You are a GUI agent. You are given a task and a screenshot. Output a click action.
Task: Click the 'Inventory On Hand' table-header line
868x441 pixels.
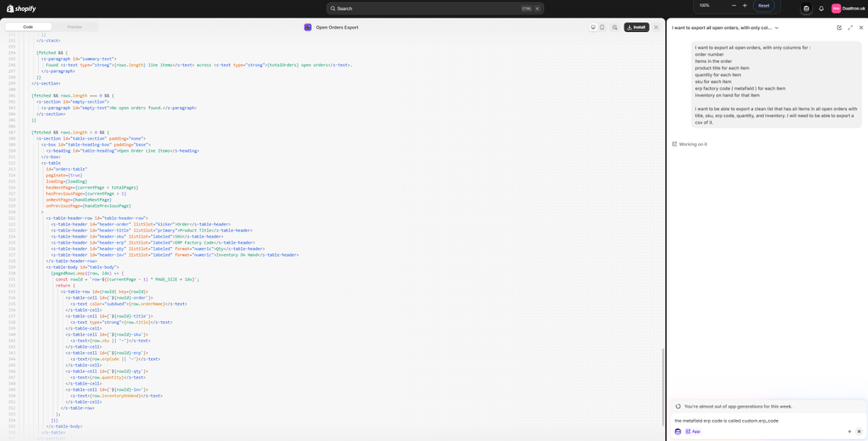point(175,254)
